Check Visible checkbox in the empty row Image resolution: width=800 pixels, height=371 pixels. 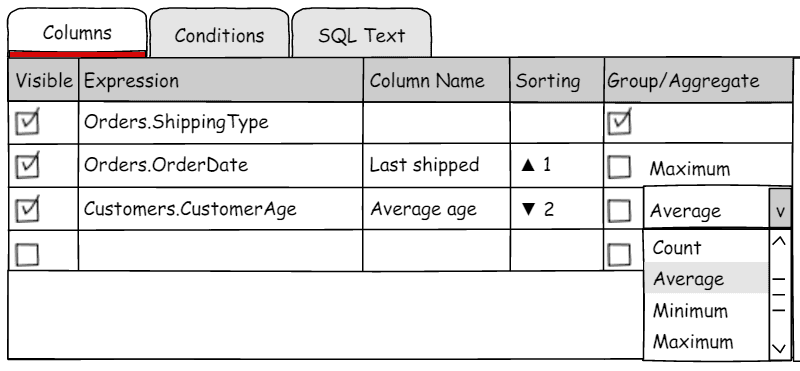pos(28,254)
